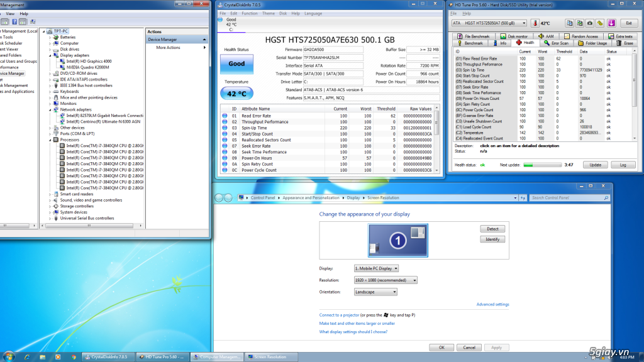Open Language menu in CrystalDiskInfo
The image size is (644, 362).
(313, 13)
